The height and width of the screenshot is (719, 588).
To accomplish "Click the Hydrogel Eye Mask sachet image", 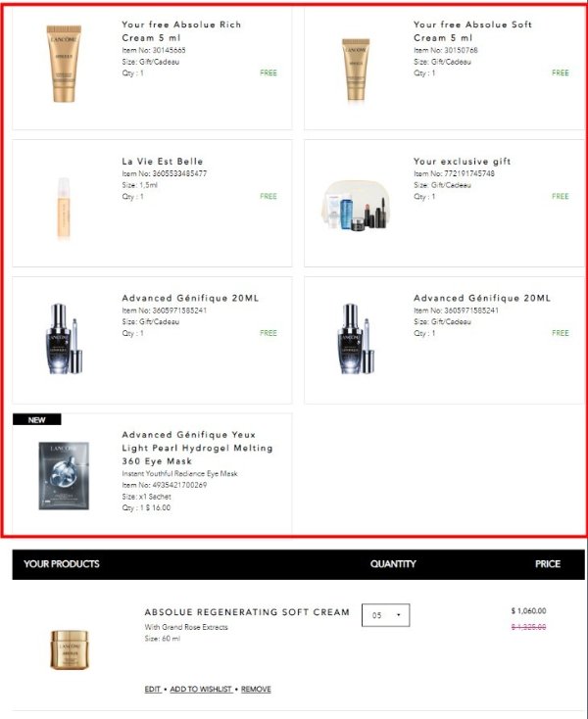I will (64, 475).
